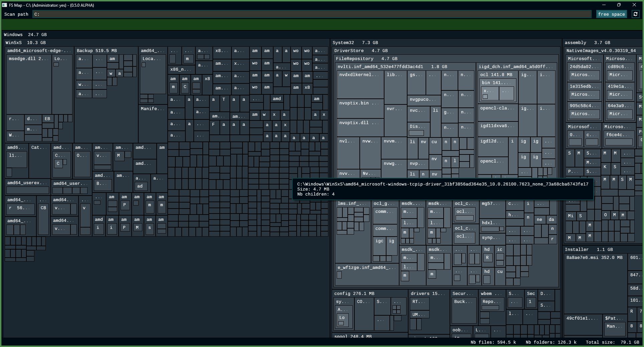Select the f6ce4c... folder block
Image resolution: width=644 pixels, height=347 pixels.
pyautogui.click(x=619, y=138)
